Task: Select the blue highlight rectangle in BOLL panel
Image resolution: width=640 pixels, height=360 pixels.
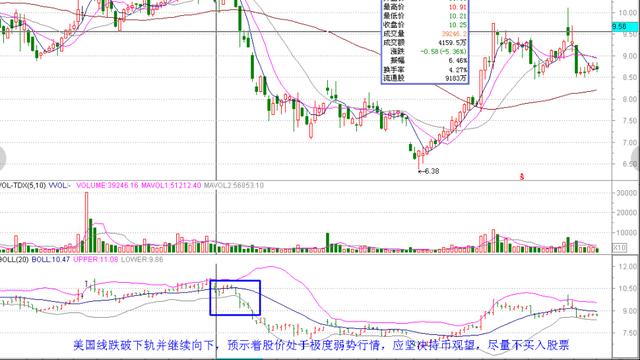Action: pyautogui.click(x=235, y=298)
